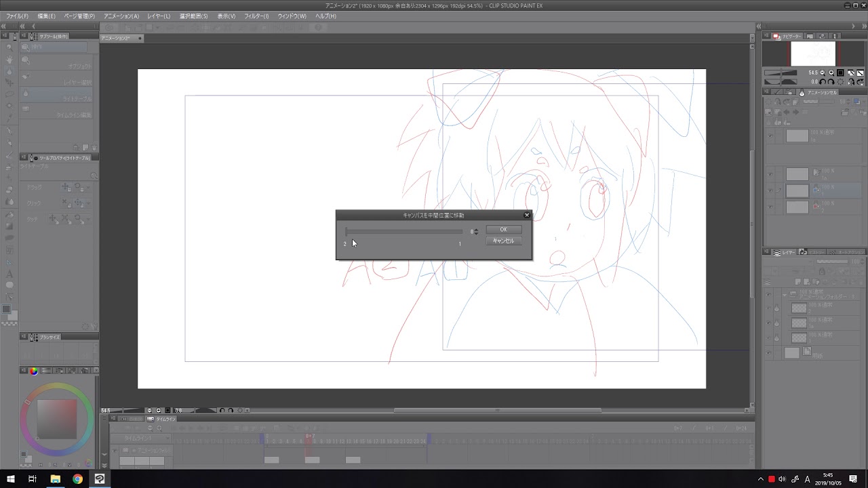This screenshot has width=868, height=488.
Task: Click navigator zoom out magnifier icon
Action: (823, 73)
